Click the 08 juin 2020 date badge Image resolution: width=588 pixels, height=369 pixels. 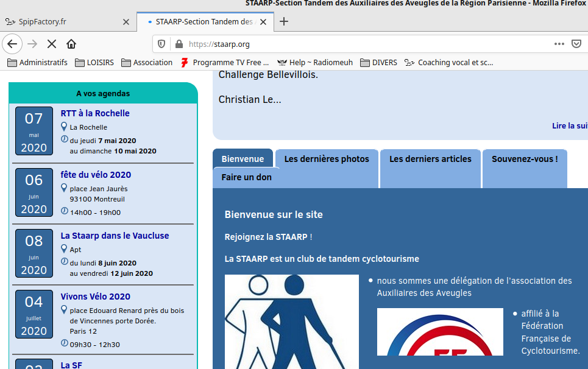[34, 253]
